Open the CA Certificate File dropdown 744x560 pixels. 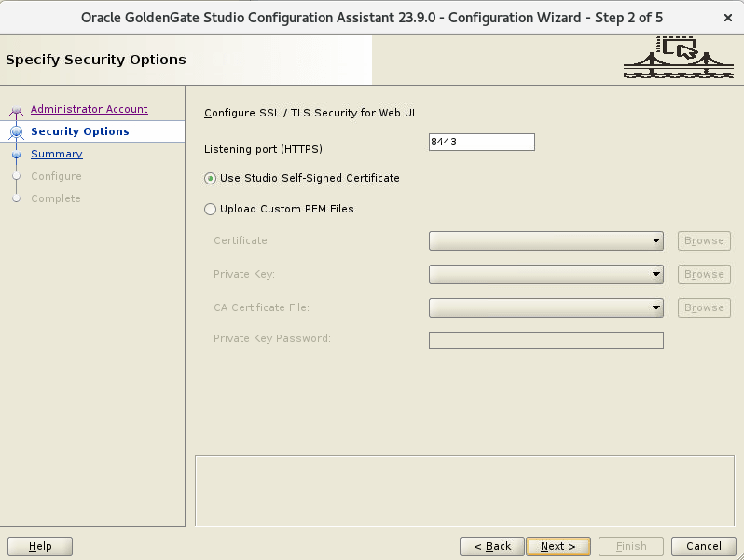click(x=546, y=307)
